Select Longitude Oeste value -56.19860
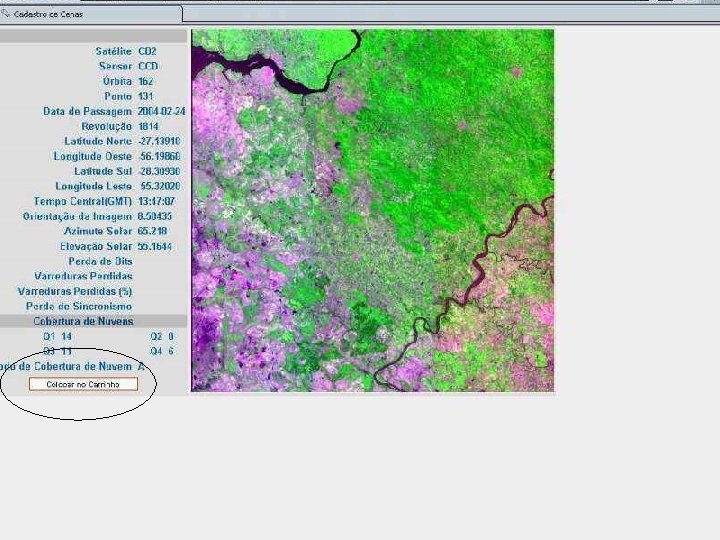Image resolution: width=720 pixels, height=540 pixels. pos(159,156)
